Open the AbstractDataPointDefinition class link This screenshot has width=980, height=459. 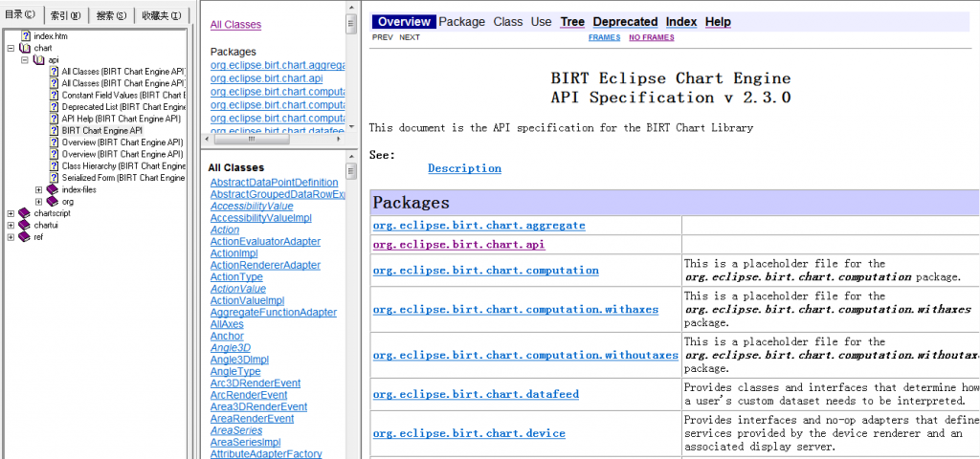(274, 183)
